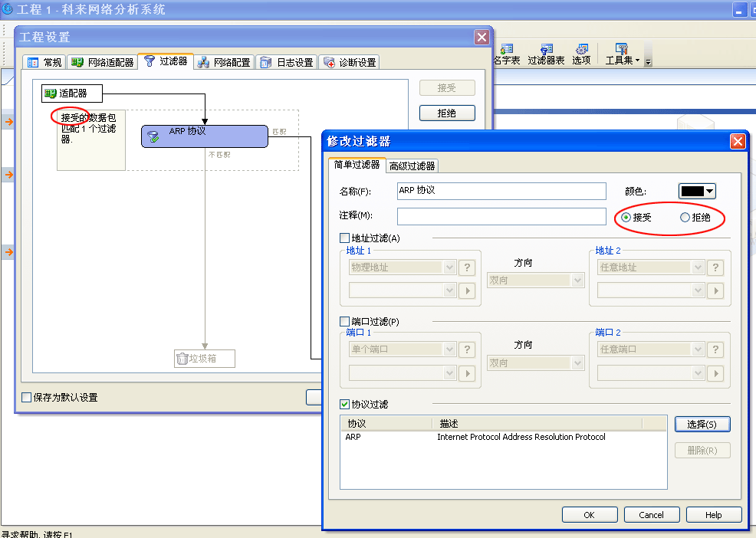
Task: Select the 拒绝 radio button
Action: 685,218
